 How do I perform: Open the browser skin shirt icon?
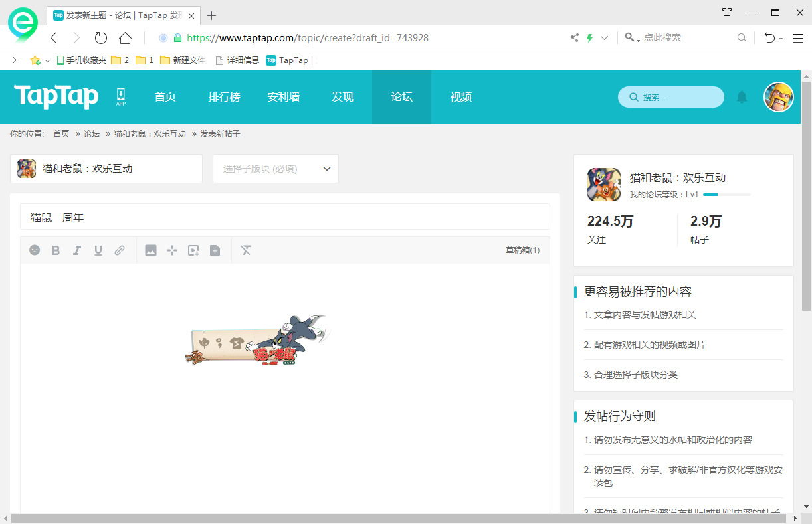point(727,12)
